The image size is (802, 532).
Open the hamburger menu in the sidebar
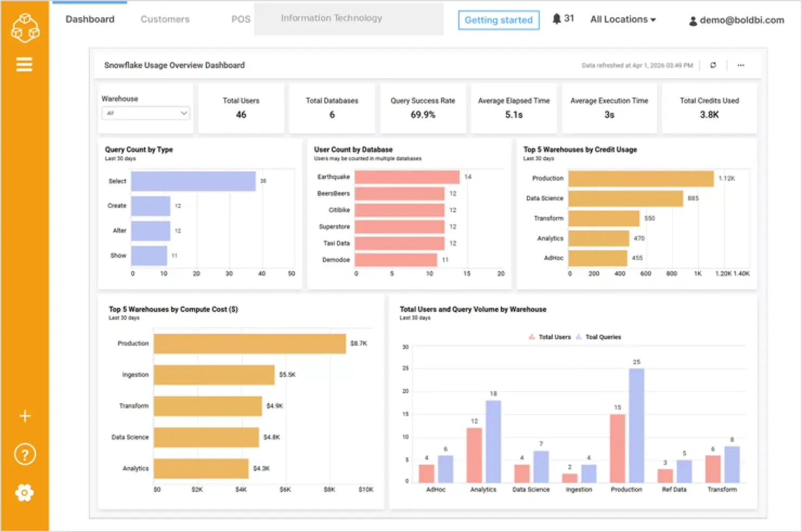tap(24, 64)
